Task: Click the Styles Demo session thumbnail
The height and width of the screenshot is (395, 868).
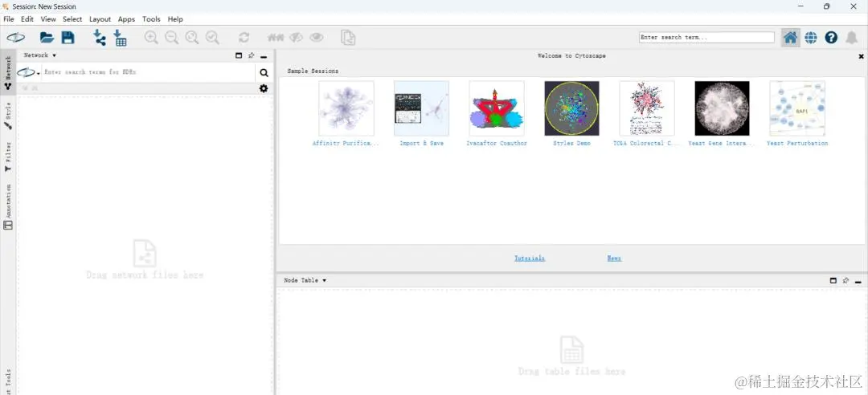Action: tap(572, 108)
